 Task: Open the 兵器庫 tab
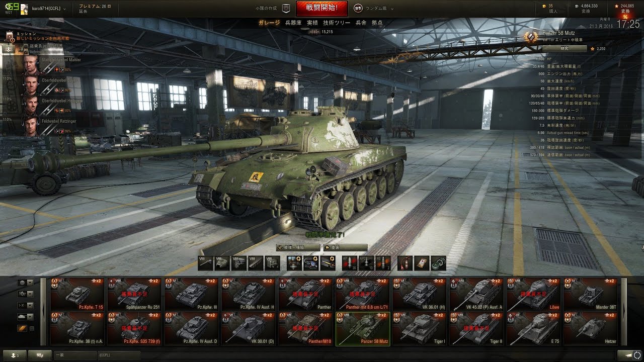(x=293, y=23)
